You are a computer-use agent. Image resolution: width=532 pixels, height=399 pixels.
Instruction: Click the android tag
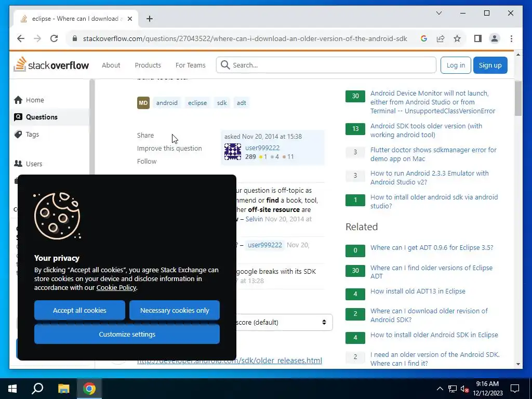pyautogui.click(x=167, y=103)
